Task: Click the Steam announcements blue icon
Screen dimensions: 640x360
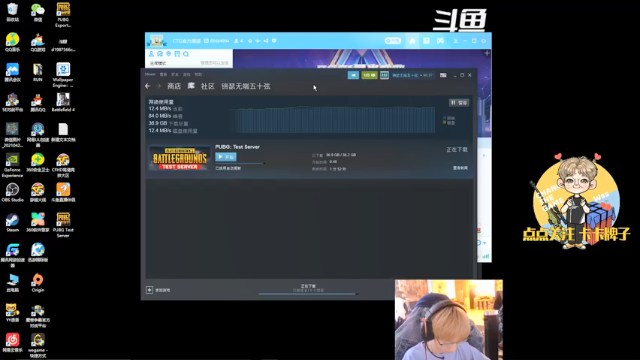Action: click(x=353, y=75)
